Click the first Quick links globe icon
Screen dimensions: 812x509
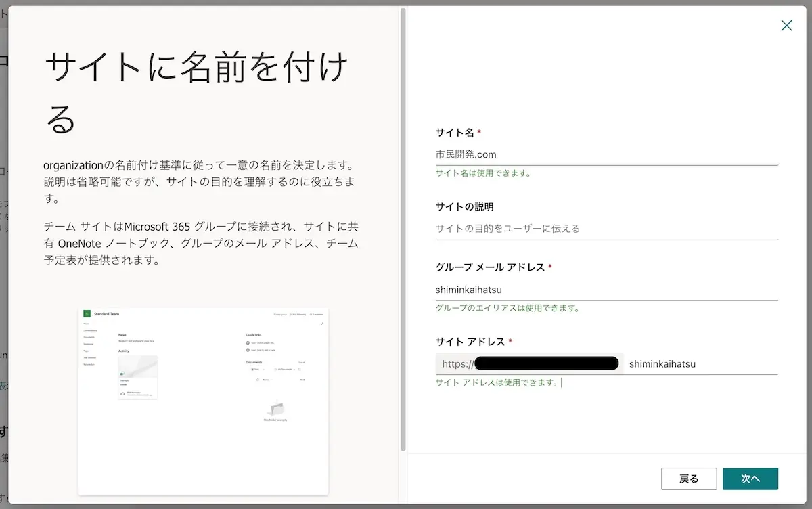pos(248,343)
